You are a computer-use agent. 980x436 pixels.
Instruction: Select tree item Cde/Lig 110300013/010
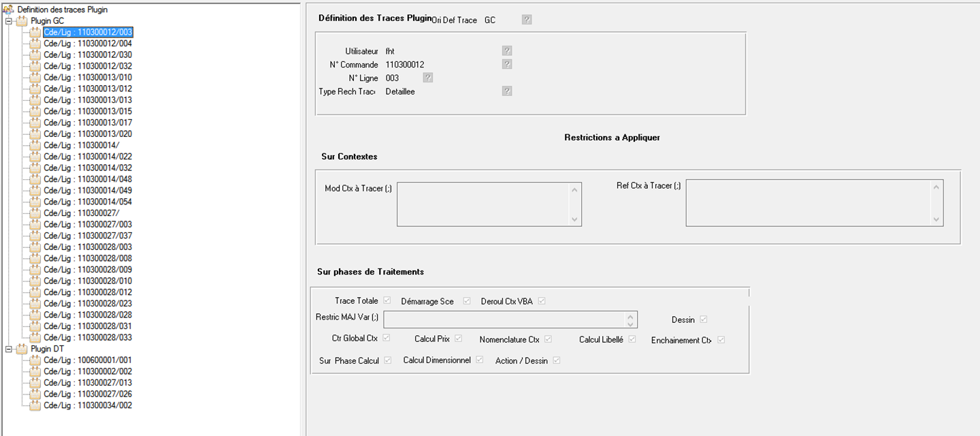click(87, 77)
